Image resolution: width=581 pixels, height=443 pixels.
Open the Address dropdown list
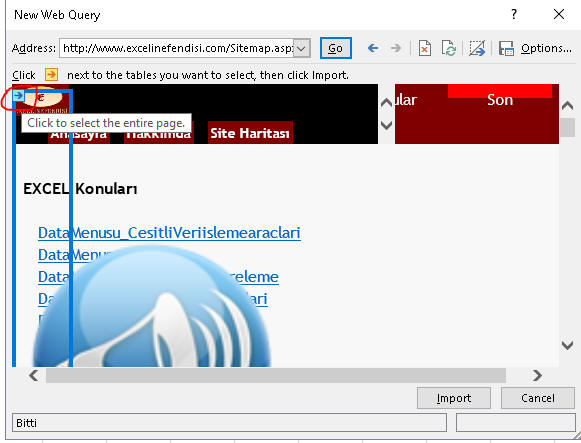pos(302,48)
